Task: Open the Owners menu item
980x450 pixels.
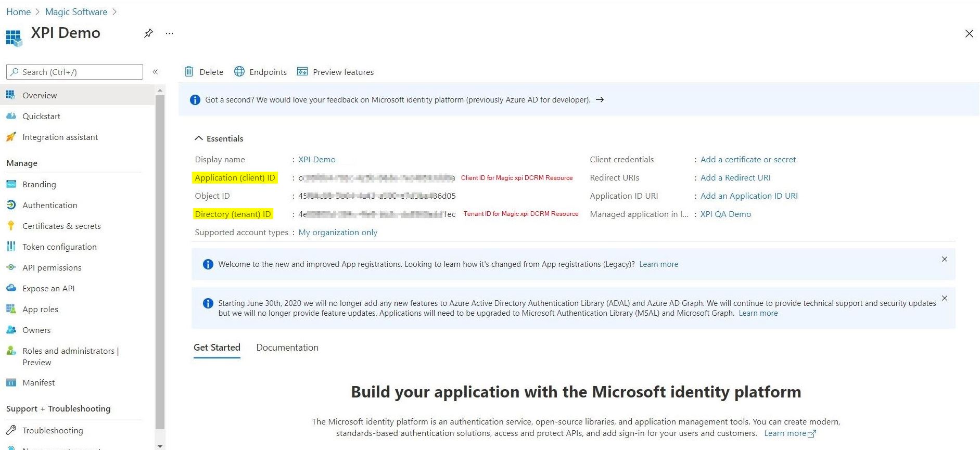Action: pos(78,330)
